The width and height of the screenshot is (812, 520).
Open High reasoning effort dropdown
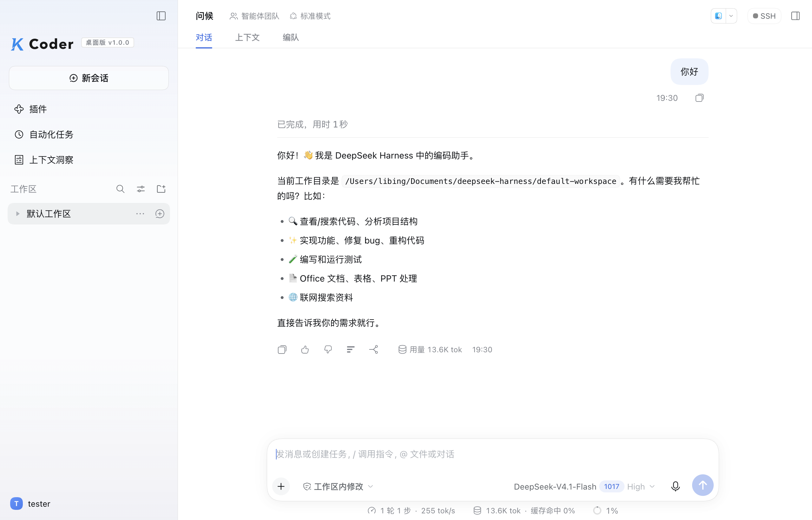(641, 487)
